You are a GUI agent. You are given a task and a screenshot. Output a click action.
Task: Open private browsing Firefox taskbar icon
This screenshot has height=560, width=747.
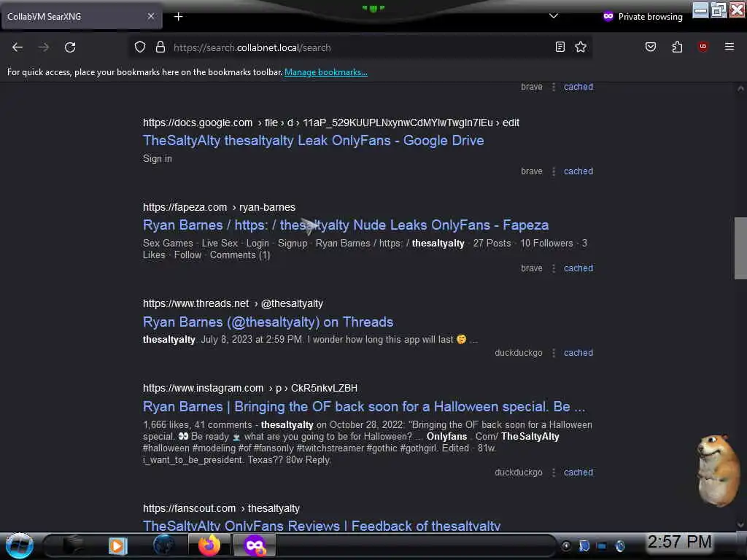click(x=255, y=545)
